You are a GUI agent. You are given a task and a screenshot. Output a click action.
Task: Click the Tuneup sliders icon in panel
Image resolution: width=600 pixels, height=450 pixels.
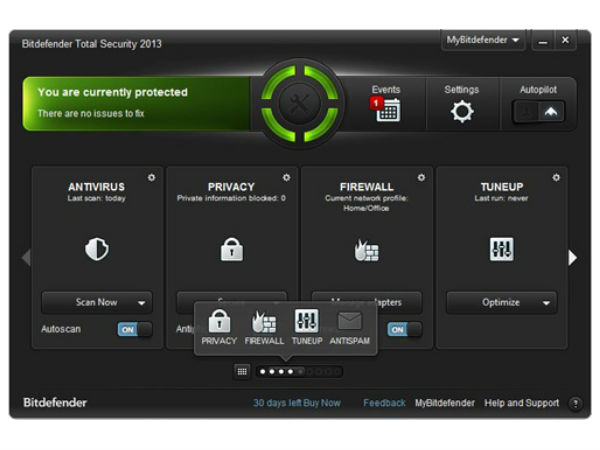(x=502, y=249)
